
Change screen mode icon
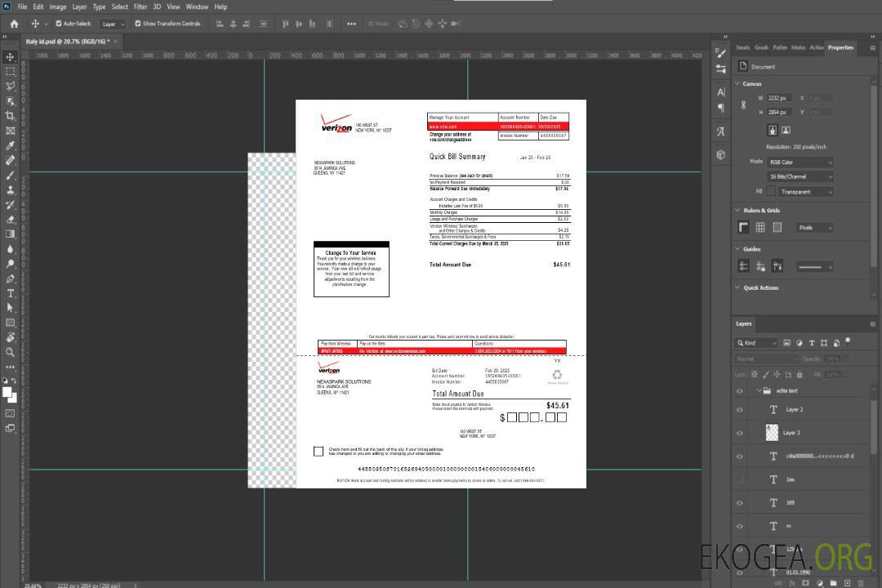10,428
